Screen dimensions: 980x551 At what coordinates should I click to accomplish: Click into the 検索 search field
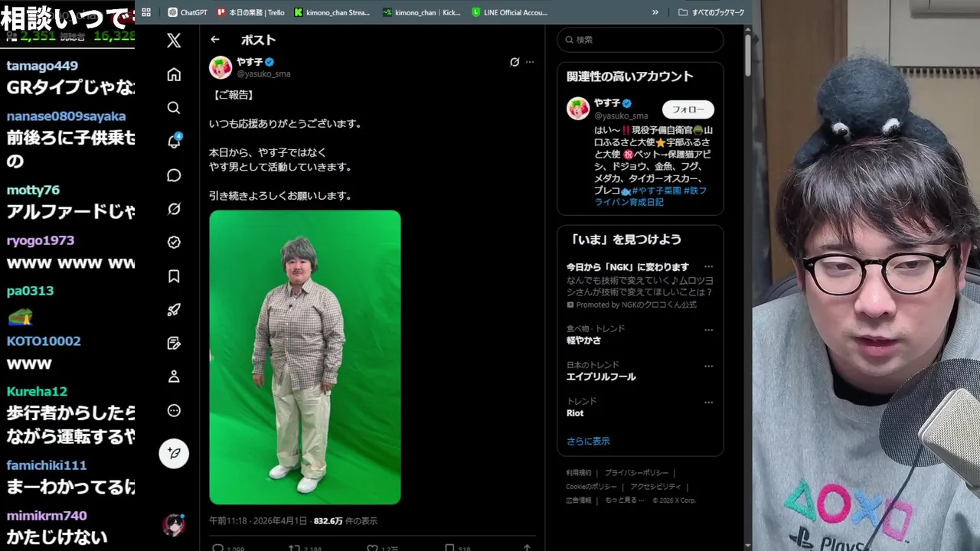click(640, 40)
